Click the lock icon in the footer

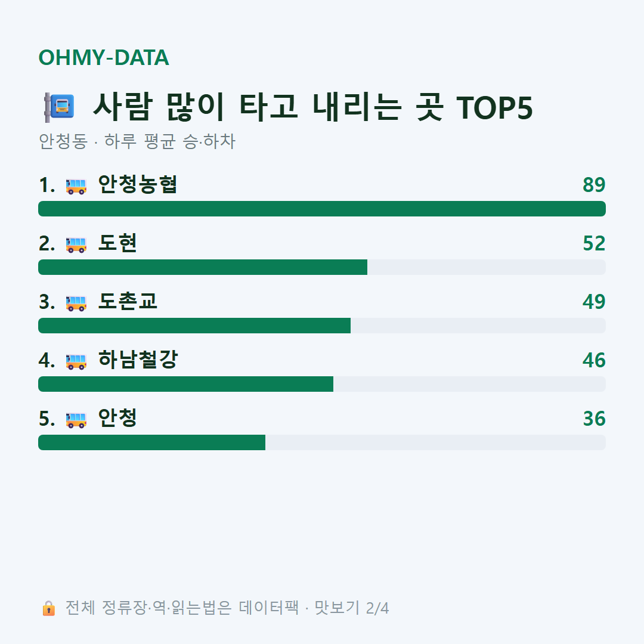[x=48, y=608]
